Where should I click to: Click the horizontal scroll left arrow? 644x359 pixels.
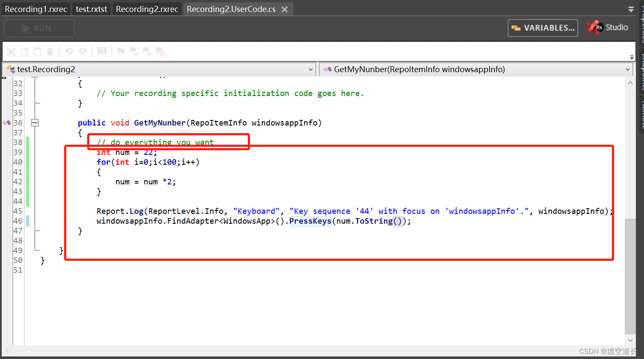coord(7,351)
